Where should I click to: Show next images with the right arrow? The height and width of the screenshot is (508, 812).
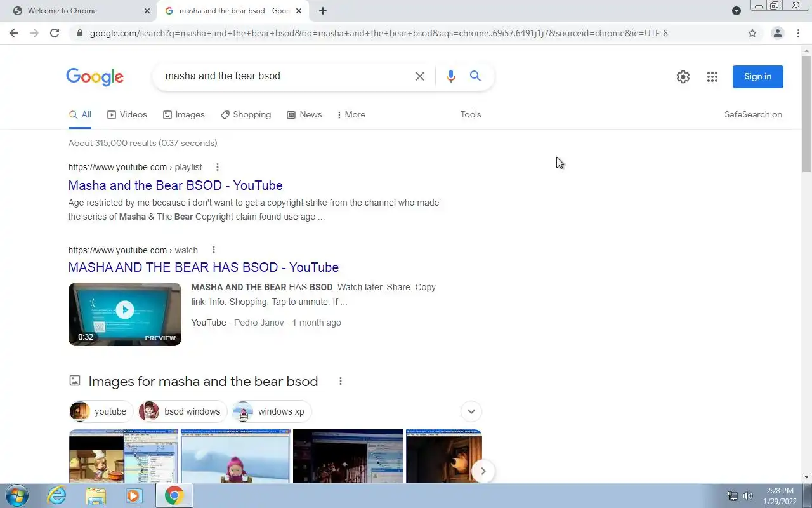[483, 471]
